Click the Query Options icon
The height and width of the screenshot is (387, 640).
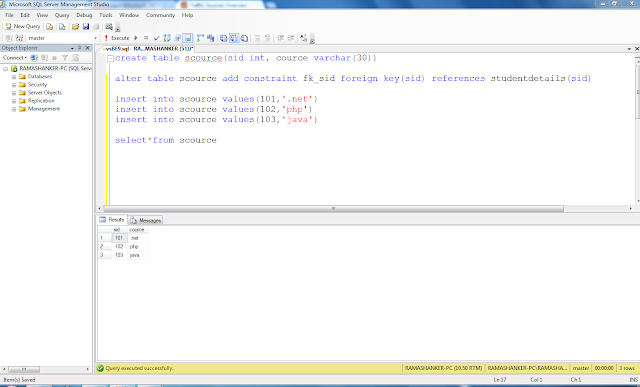pyautogui.click(x=177, y=38)
